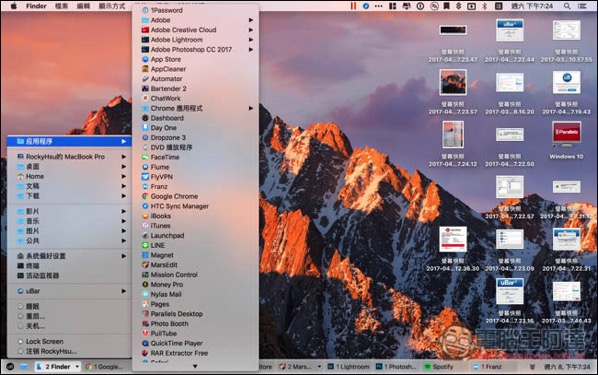Open the Spotify item in uBar taskbar

(x=439, y=367)
